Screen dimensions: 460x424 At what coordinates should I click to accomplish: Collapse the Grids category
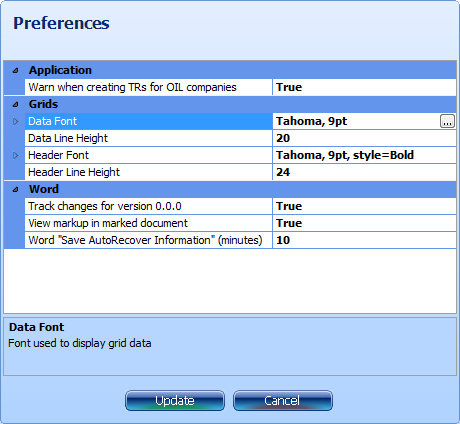[15, 104]
